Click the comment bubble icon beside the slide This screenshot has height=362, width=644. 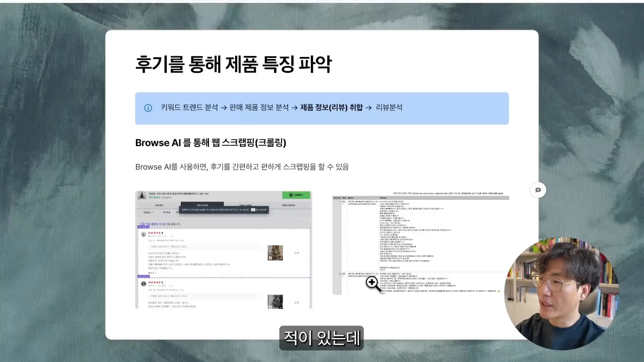click(x=538, y=190)
